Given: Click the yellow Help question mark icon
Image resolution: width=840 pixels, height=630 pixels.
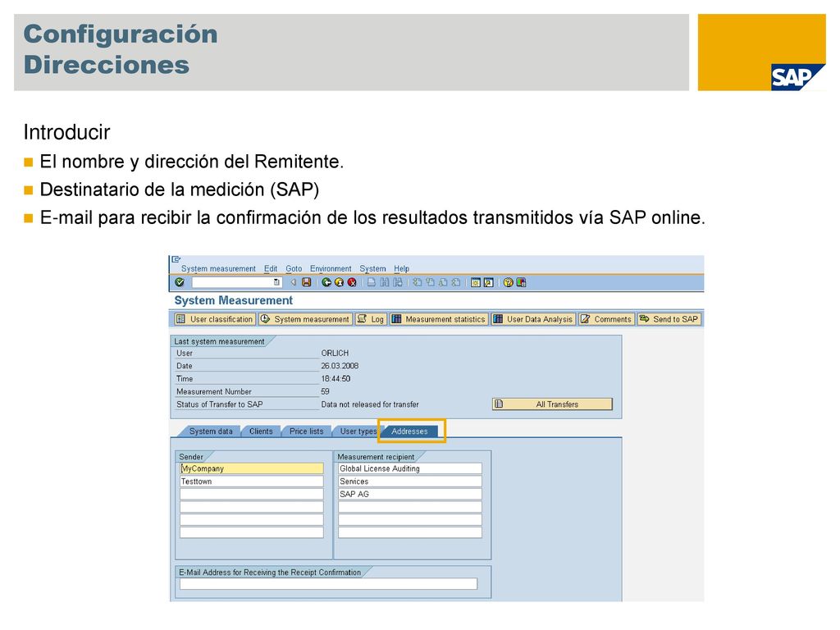Looking at the screenshot, I should [x=508, y=282].
